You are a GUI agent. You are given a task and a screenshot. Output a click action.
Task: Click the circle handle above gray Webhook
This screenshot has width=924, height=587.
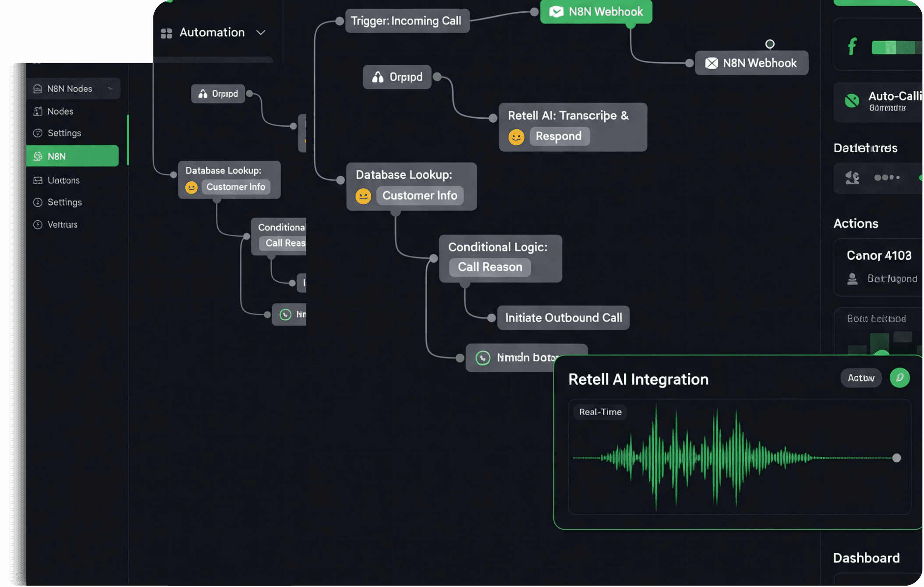tap(770, 44)
